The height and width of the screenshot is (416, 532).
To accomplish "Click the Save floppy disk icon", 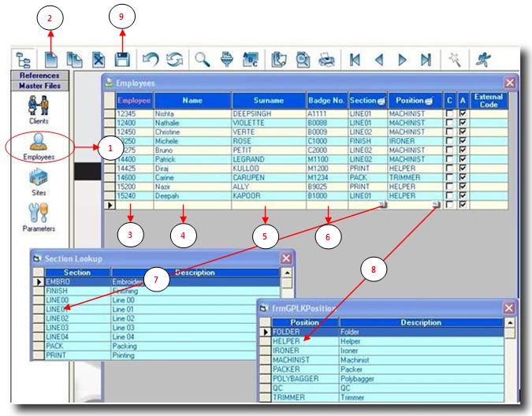I will (122, 59).
